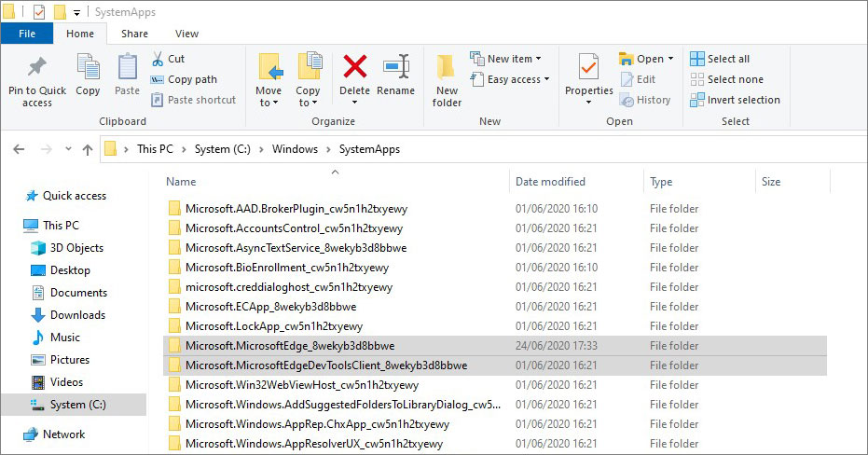This screenshot has height=455, width=868.
Task: Click Select all in ribbon
Action: (x=720, y=59)
